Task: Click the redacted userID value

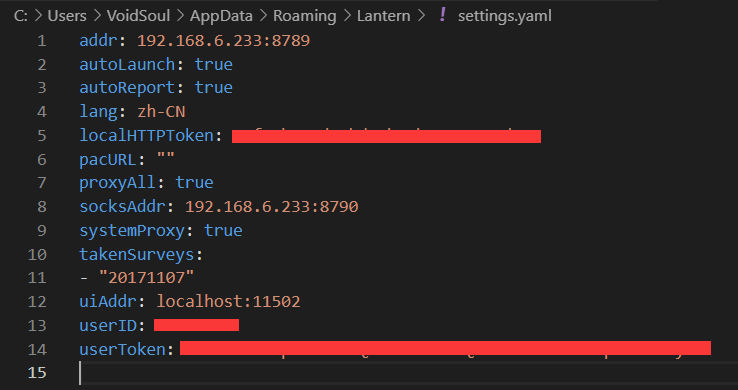Action: pos(196,325)
